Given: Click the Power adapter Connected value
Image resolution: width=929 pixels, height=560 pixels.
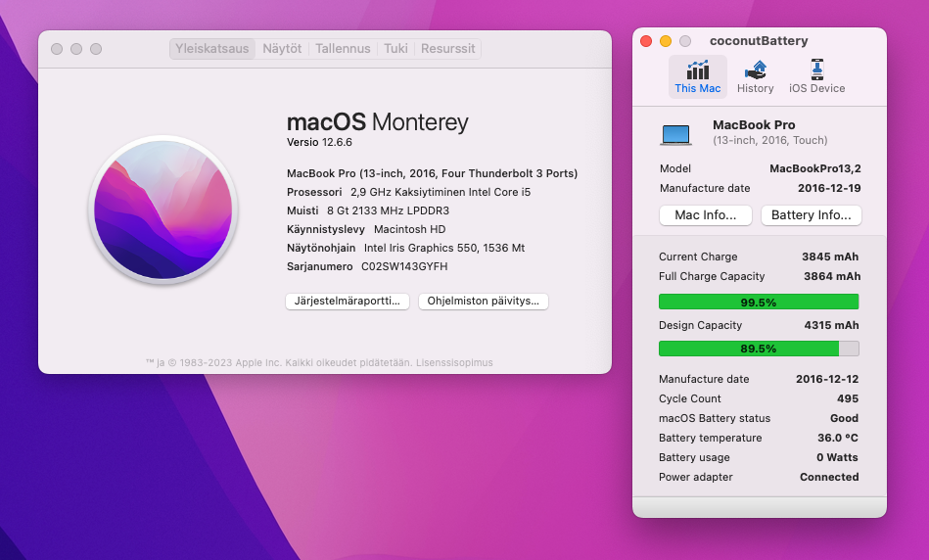Looking at the screenshot, I should [x=829, y=477].
